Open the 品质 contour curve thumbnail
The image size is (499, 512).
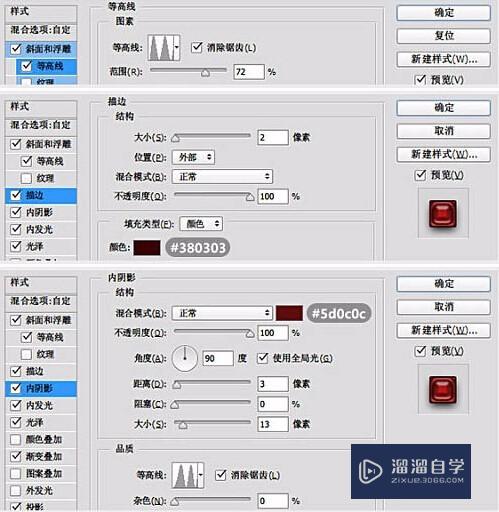coord(185,475)
